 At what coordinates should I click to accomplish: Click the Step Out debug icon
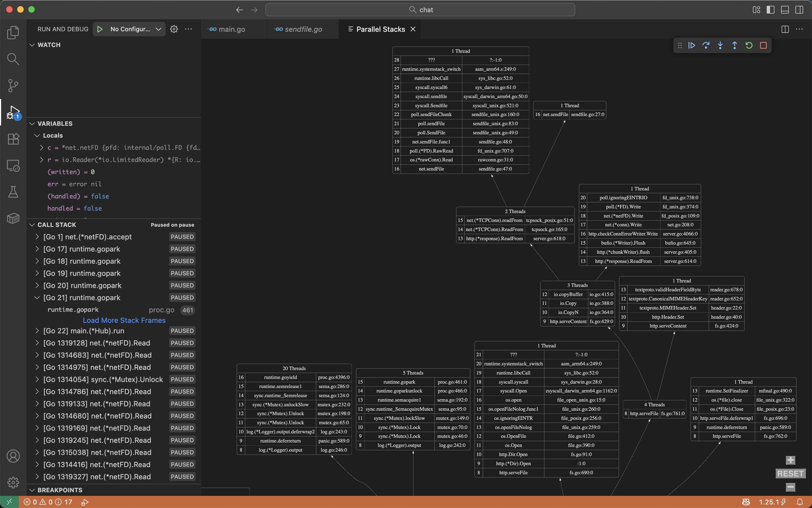734,45
